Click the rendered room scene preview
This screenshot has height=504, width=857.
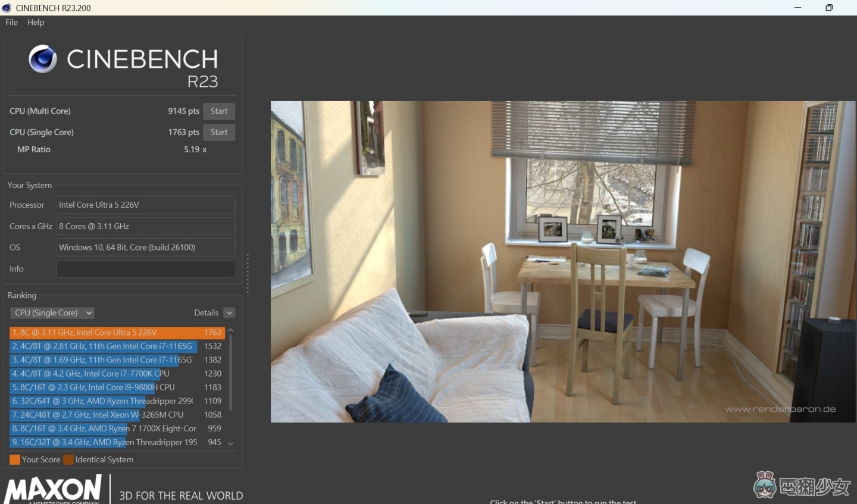(x=563, y=262)
